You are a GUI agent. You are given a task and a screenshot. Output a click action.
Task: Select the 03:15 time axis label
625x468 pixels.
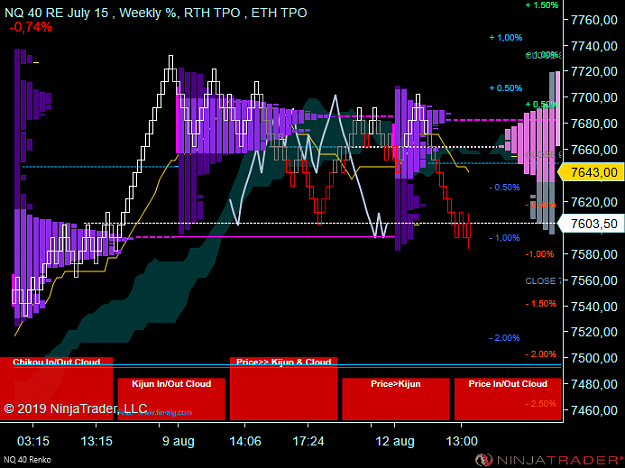pyautogui.click(x=33, y=441)
